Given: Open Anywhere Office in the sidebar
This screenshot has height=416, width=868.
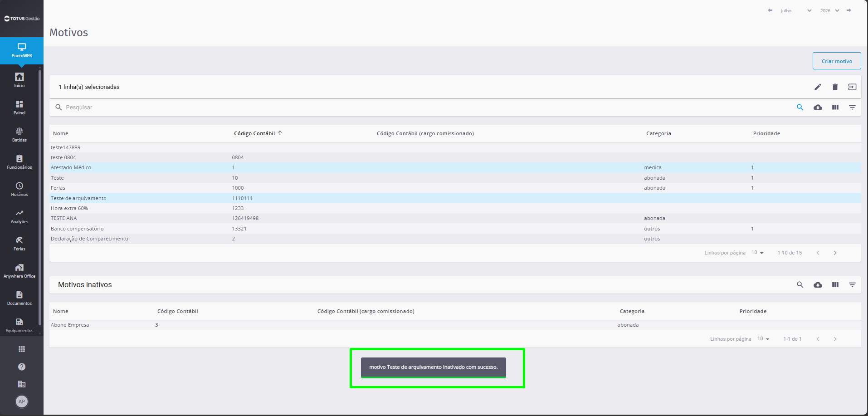Looking at the screenshot, I should click(20, 271).
